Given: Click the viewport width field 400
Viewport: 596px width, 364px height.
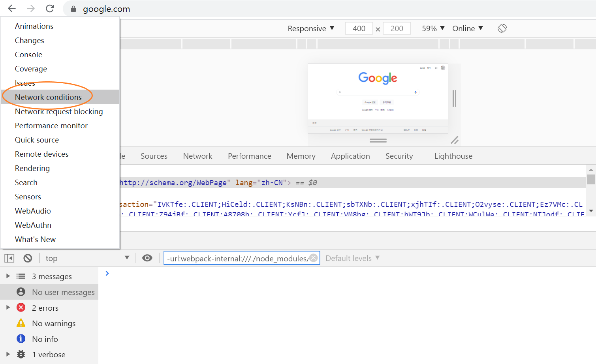Looking at the screenshot, I should 359,28.
